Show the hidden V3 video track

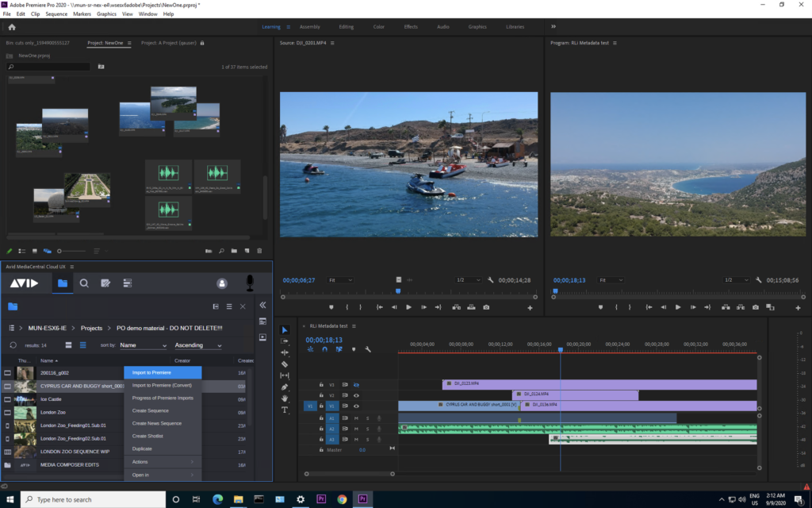[x=357, y=384]
